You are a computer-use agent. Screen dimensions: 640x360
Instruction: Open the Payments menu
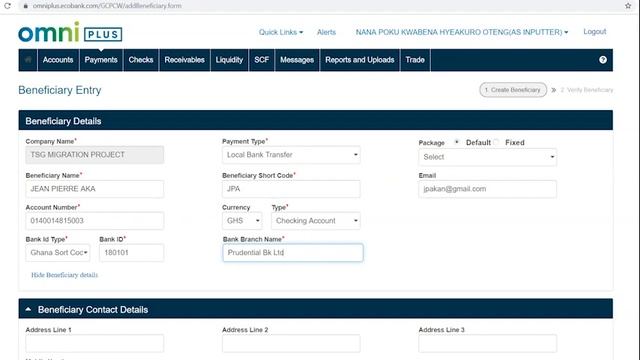click(x=101, y=60)
